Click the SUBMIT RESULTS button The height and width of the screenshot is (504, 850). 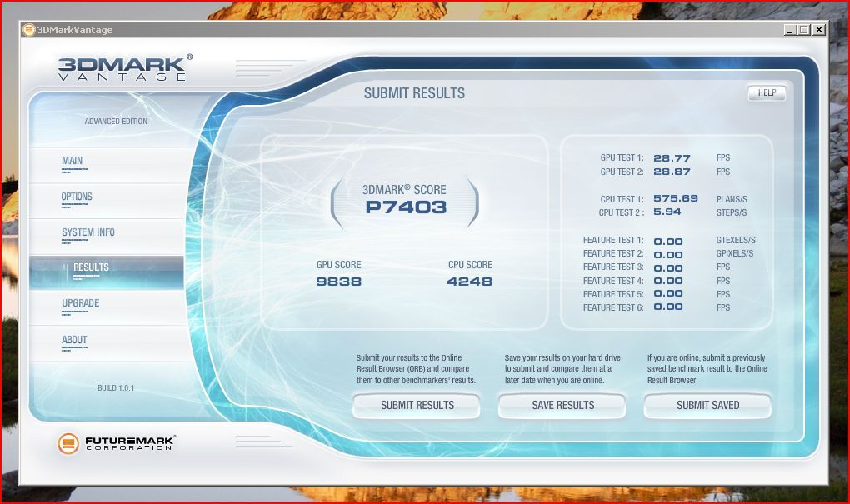click(417, 406)
